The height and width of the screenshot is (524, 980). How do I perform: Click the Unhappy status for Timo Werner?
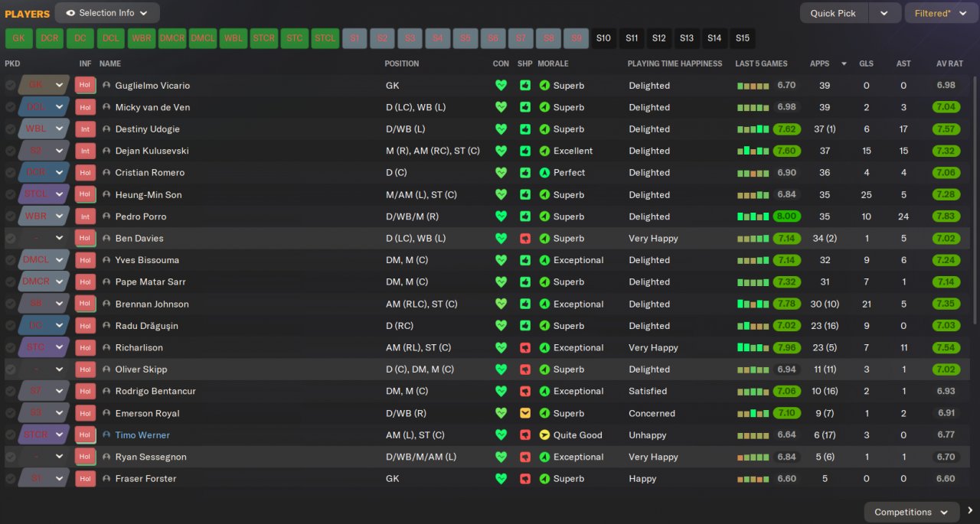tap(648, 435)
